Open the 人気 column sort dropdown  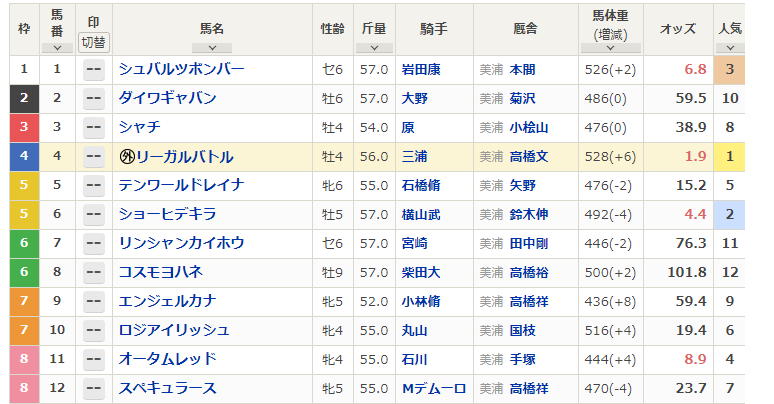click(x=730, y=48)
